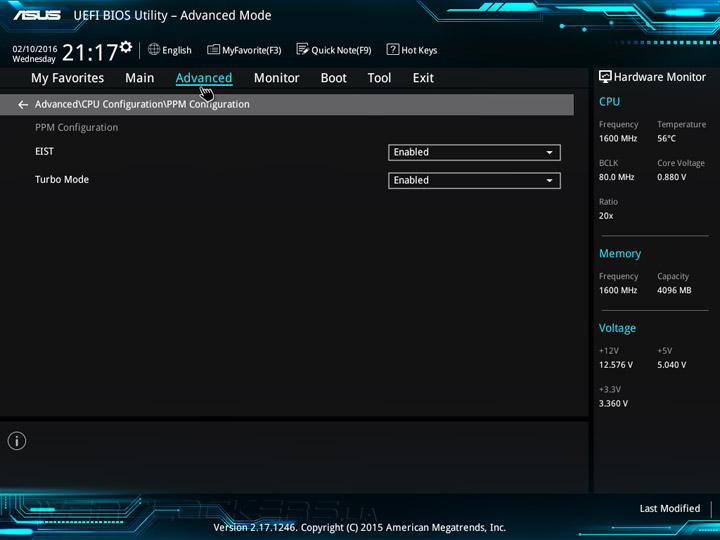Go to the Exit tab

pyautogui.click(x=423, y=78)
